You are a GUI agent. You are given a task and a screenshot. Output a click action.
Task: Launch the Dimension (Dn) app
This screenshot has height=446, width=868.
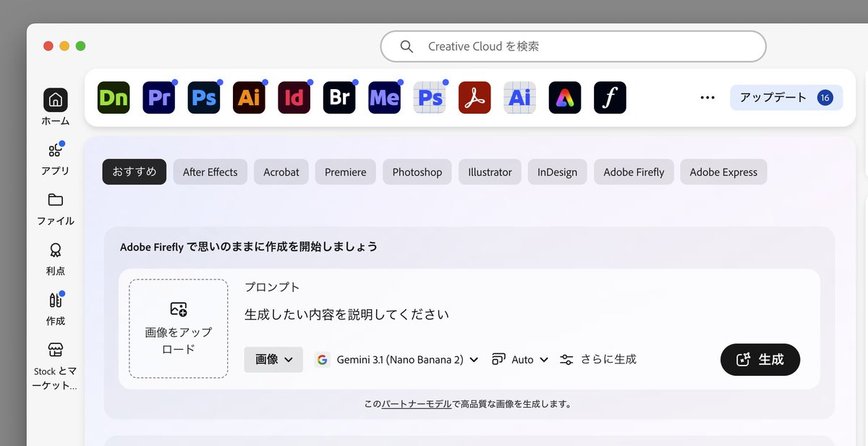(x=114, y=98)
